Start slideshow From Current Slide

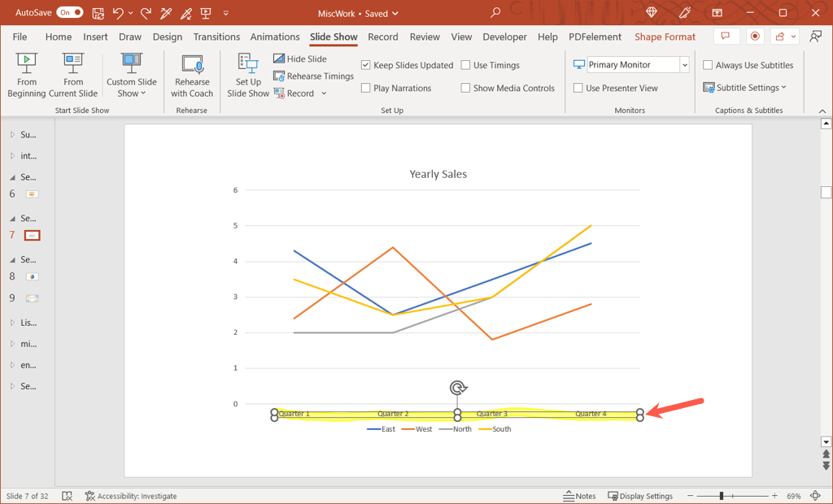(73, 75)
